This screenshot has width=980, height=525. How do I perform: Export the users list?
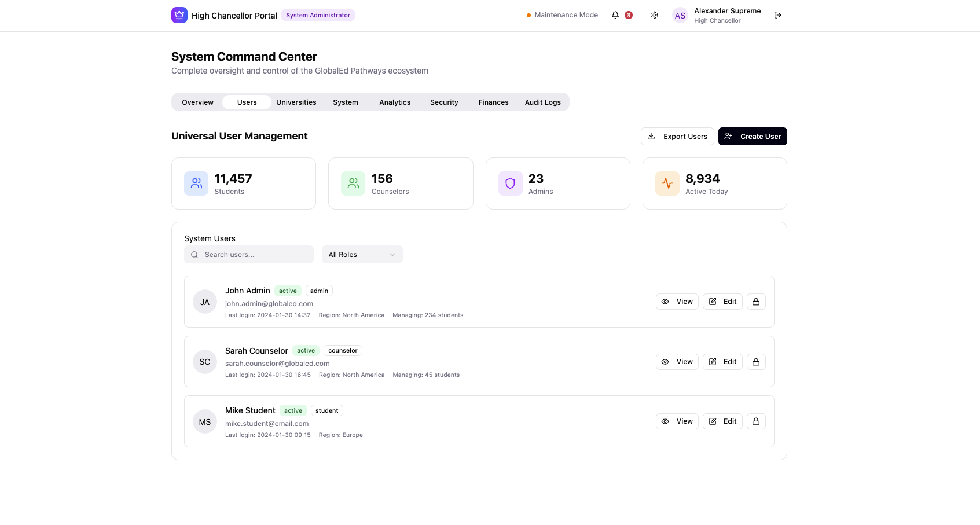click(677, 137)
